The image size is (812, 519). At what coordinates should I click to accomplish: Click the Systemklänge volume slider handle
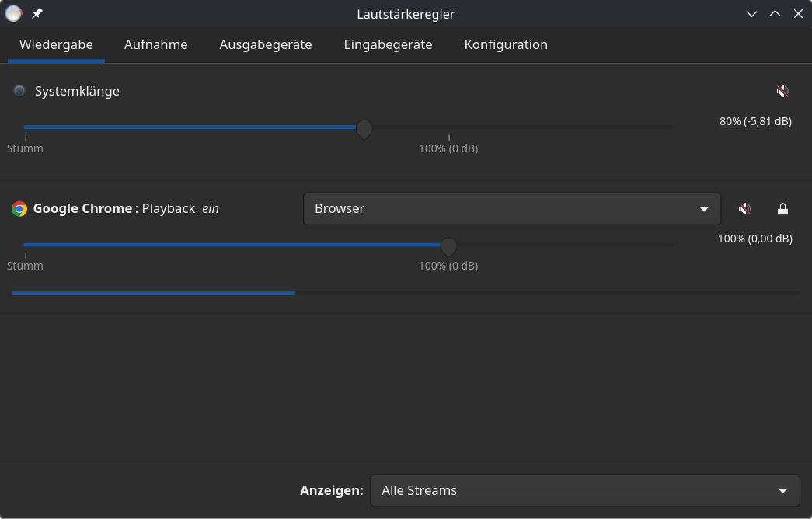tap(364, 129)
